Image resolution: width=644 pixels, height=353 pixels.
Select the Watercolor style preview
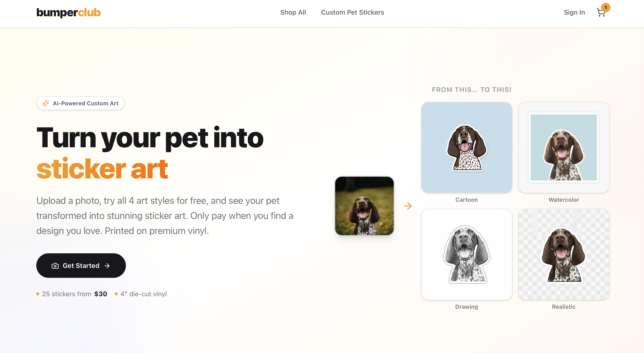[x=564, y=148]
